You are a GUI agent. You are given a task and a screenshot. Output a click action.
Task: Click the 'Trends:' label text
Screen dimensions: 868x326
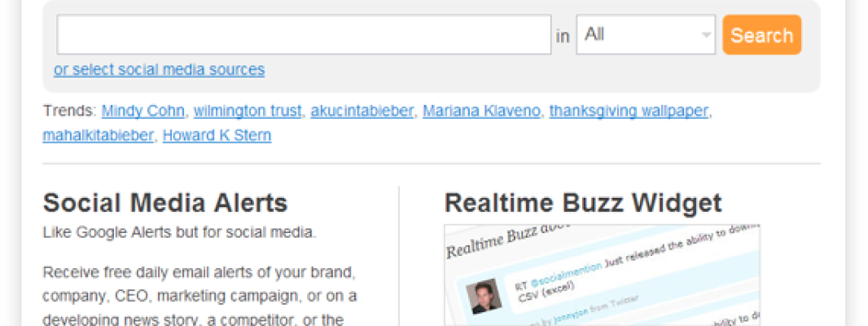[69, 111]
